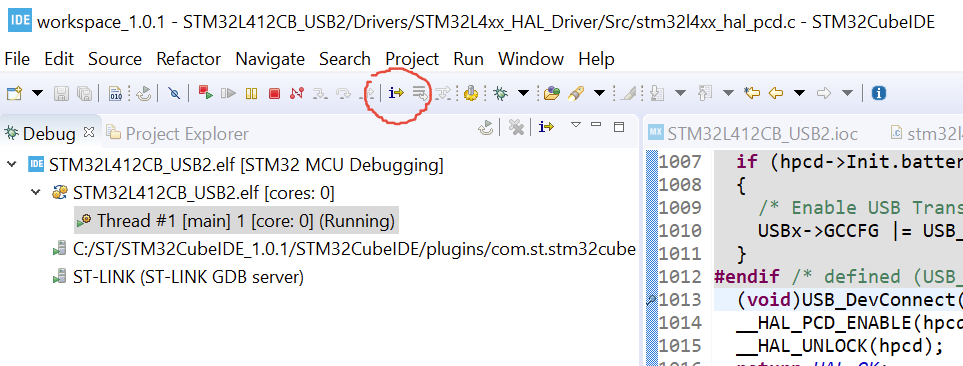Close the Debug view tab

(x=88, y=131)
